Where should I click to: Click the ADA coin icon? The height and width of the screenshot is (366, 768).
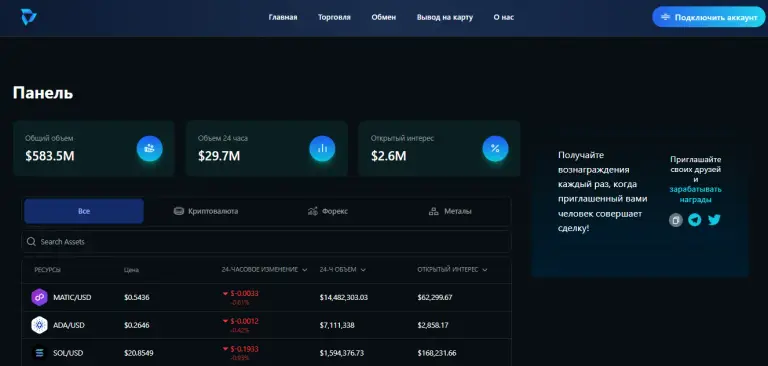tap(39, 325)
